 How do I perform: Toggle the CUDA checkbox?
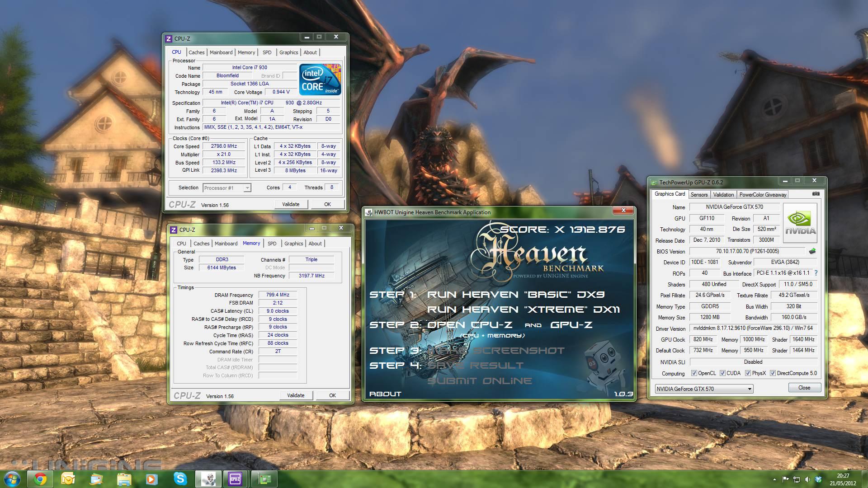pos(722,373)
